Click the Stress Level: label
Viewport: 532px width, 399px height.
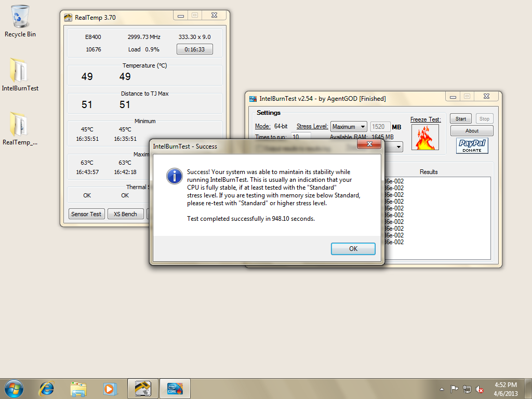tap(312, 126)
